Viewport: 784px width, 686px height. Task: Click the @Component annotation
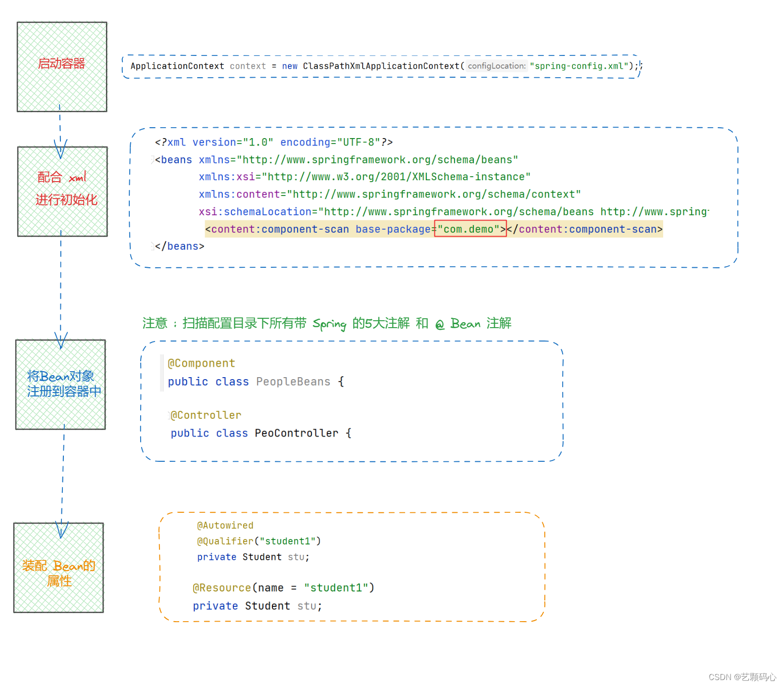click(202, 363)
